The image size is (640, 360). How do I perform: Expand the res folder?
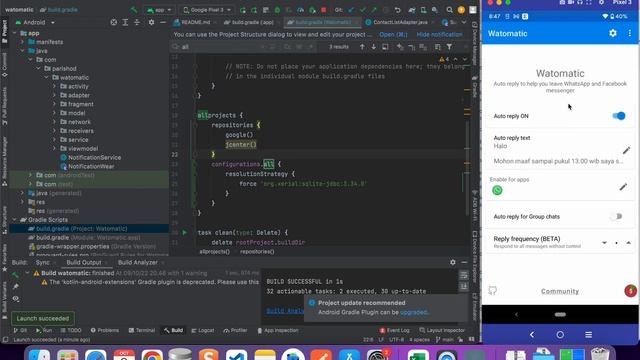tap(22, 202)
